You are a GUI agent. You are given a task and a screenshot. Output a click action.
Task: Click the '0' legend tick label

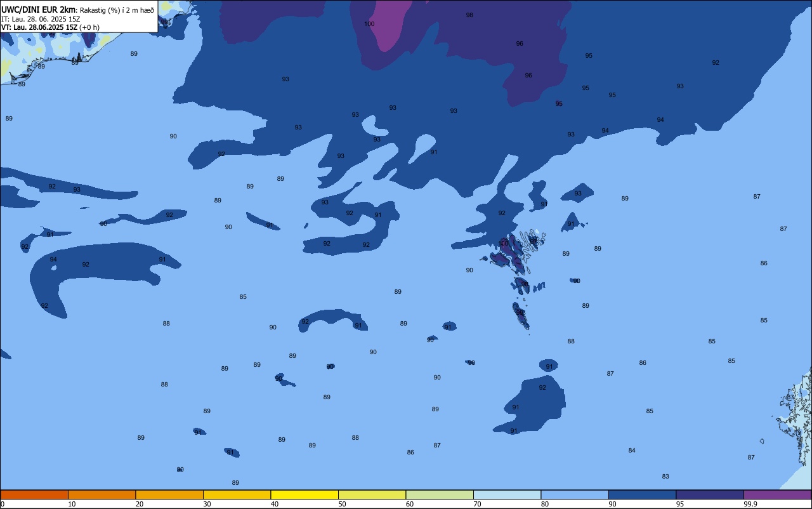[x=3, y=504]
